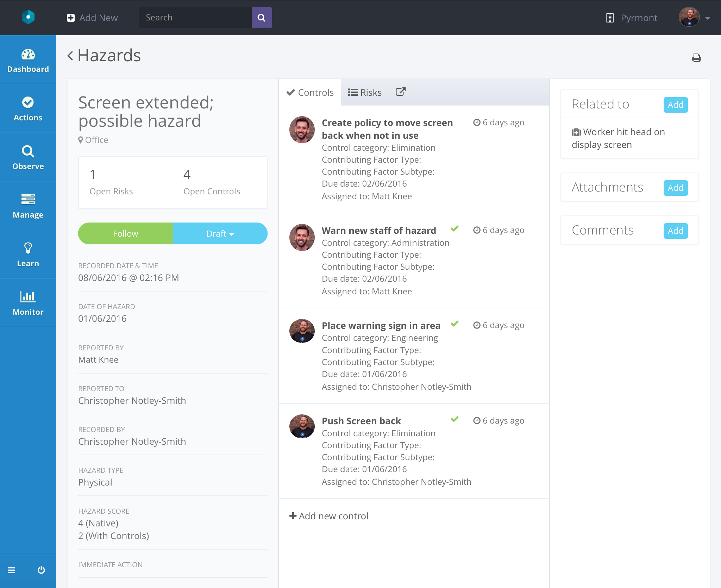
Task: Click Add new control link
Action: (x=329, y=516)
